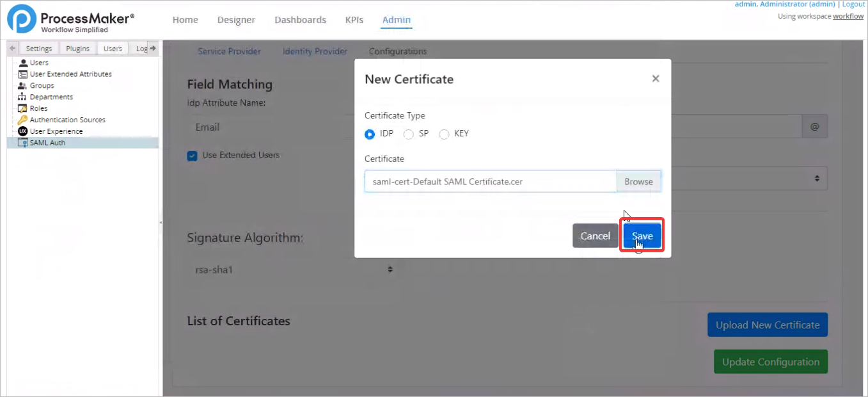Click the User Experience UX icon
This screenshot has width=868, height=397.
tap(23, 131)
